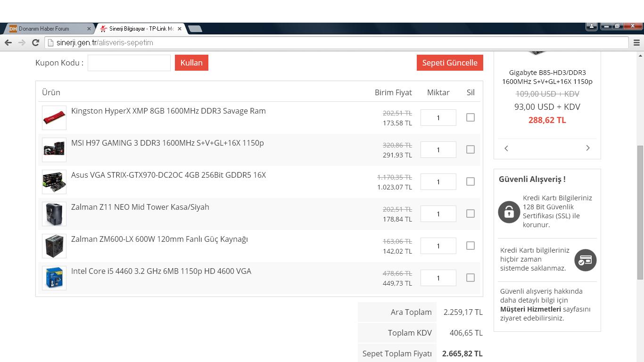Click the 288,62 TL Gigabyte price
The width and height of the screenshot is (644, 362).
(x=547, y=120)
